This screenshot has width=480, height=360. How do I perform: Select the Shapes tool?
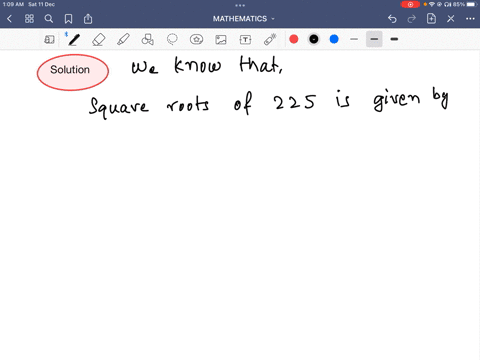(x=147, y=40)
